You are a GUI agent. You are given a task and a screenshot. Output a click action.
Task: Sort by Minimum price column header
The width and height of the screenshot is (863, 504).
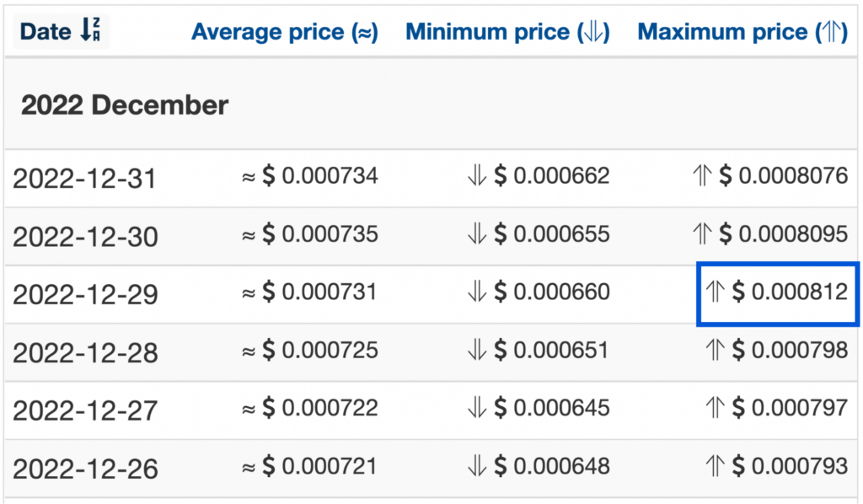point(507,31)
